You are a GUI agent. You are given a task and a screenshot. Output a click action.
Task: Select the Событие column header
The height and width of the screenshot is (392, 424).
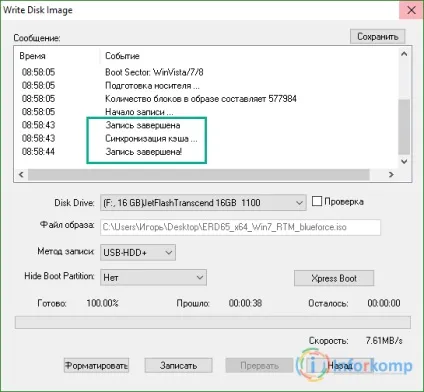[122, 56]
